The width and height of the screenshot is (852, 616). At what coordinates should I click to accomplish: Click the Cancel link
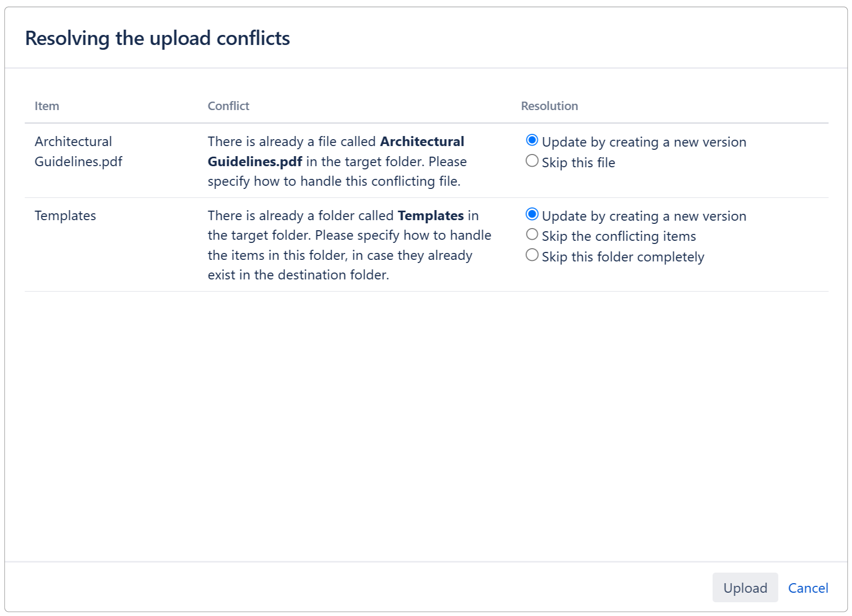(808, 587)
